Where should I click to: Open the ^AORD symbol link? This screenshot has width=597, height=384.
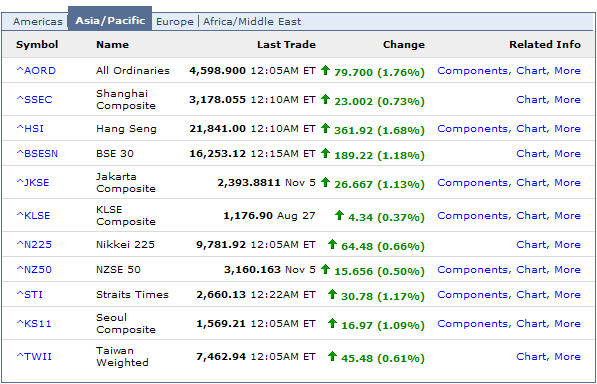(36, 71)
